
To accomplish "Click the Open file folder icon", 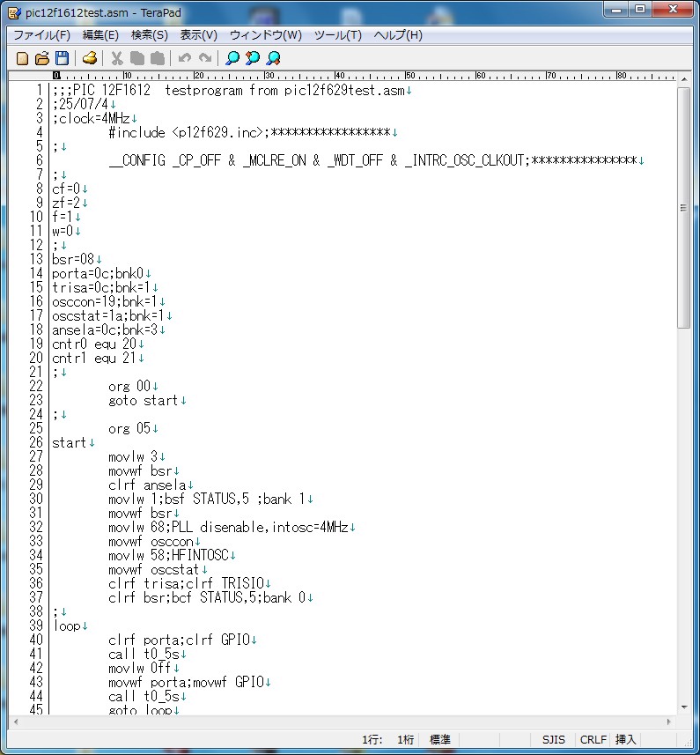I will 42,58.
